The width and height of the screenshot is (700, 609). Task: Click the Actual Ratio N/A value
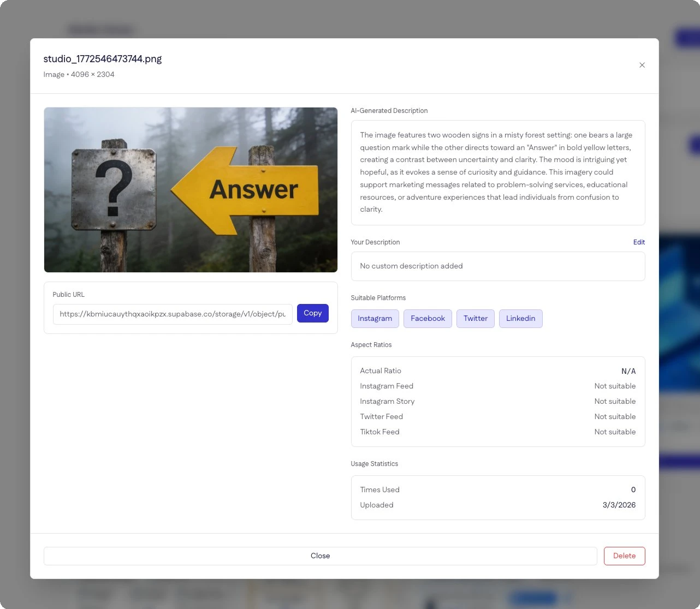628,371
